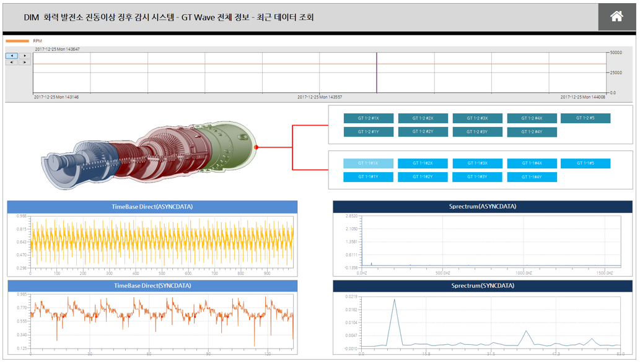Choose the GT 1-1#4X channel
The height and width of the screenshot is (364, 640).
[x=532, y=163]
